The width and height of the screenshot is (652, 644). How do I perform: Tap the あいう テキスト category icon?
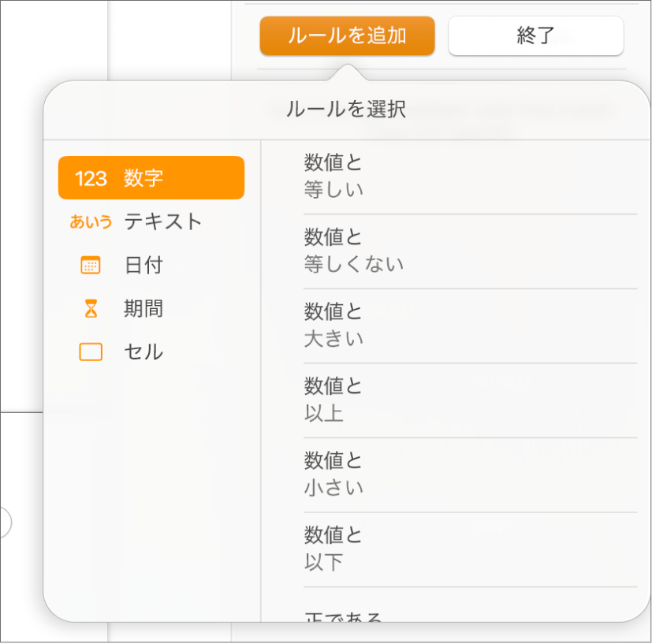pyautogui.click(x=90, y=221)
